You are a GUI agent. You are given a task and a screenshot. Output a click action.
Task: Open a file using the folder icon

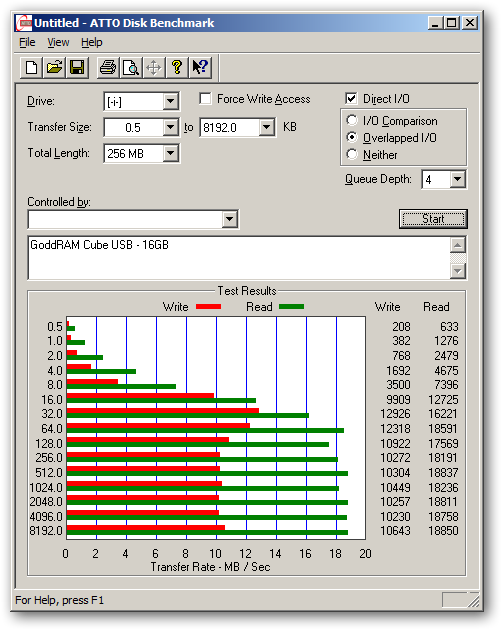pos(54,67)
